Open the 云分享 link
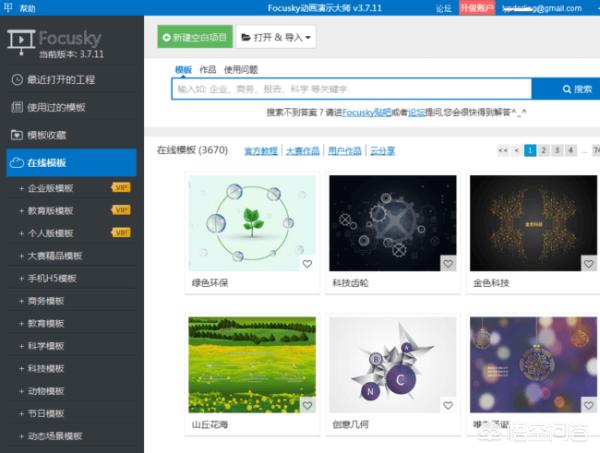Screen dimensions: 600x453 (x=382, y=151)
